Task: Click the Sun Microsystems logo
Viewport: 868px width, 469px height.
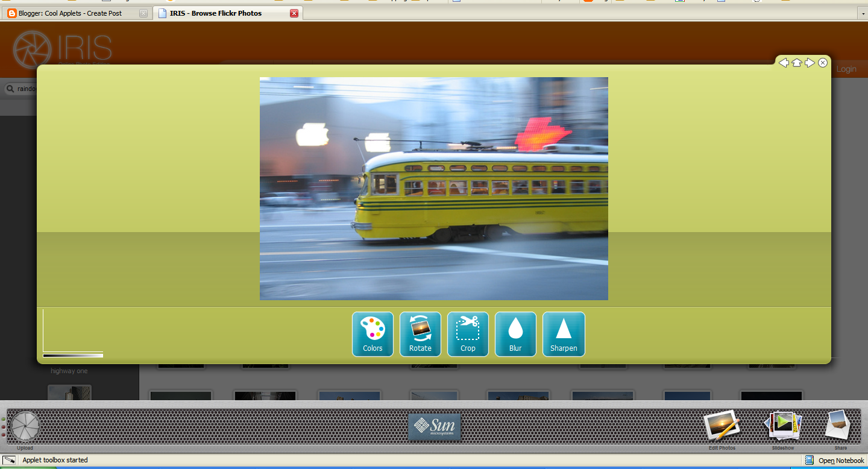Action: [x=434, y=427]
